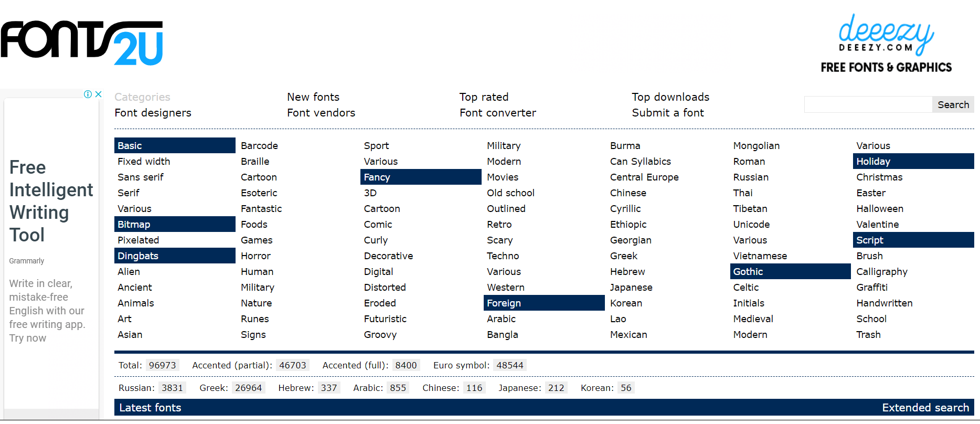The width and height of the screenshot is (980, 424).
Task: Select the Fancy category header
Action: [x=421, y=177]
